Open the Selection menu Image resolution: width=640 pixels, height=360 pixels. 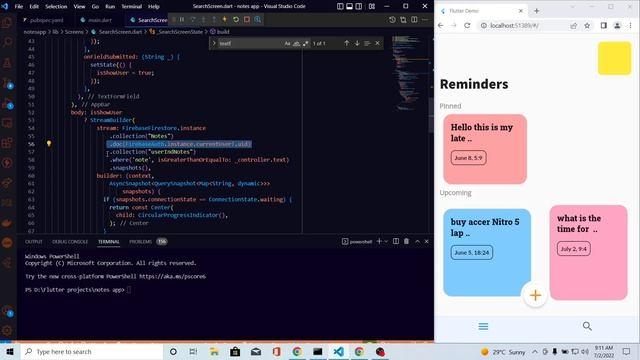pyautogui.click(x=56, y=7)
